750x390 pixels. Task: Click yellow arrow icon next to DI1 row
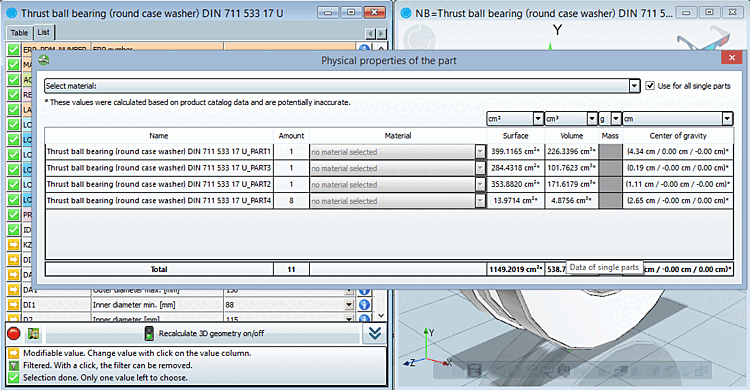coord(13,304)
